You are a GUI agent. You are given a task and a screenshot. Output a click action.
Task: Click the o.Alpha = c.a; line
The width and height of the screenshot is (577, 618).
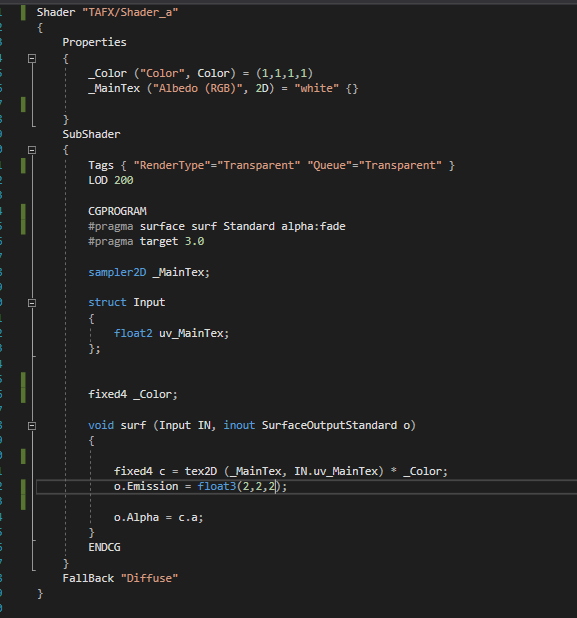click(158, 517)
